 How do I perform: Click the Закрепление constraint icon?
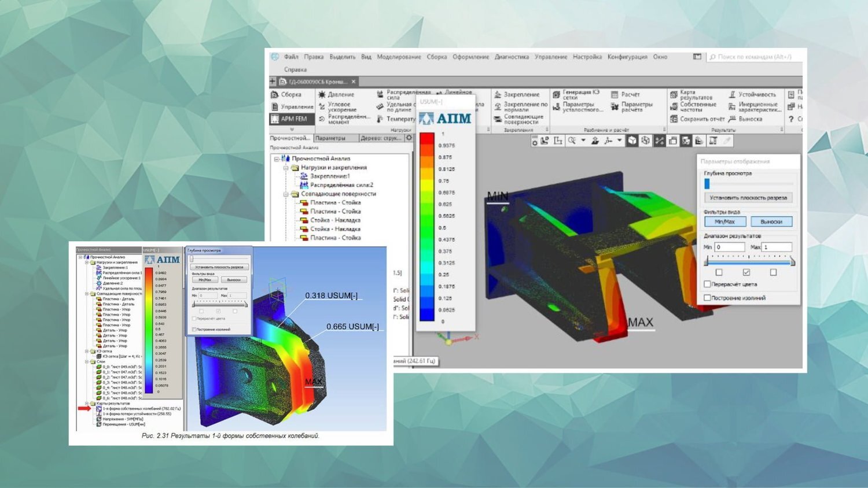pos(498,94)
